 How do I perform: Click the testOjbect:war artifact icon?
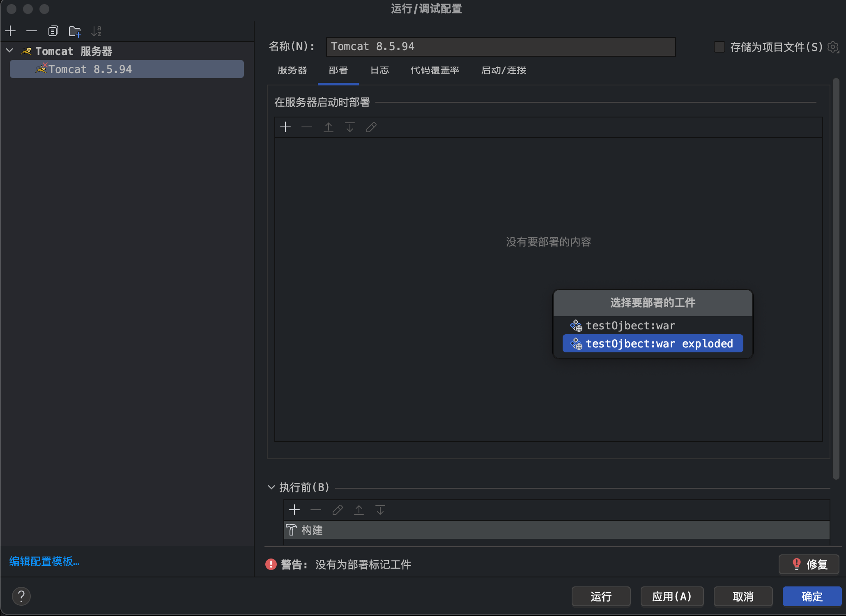[x=576, y=326]
